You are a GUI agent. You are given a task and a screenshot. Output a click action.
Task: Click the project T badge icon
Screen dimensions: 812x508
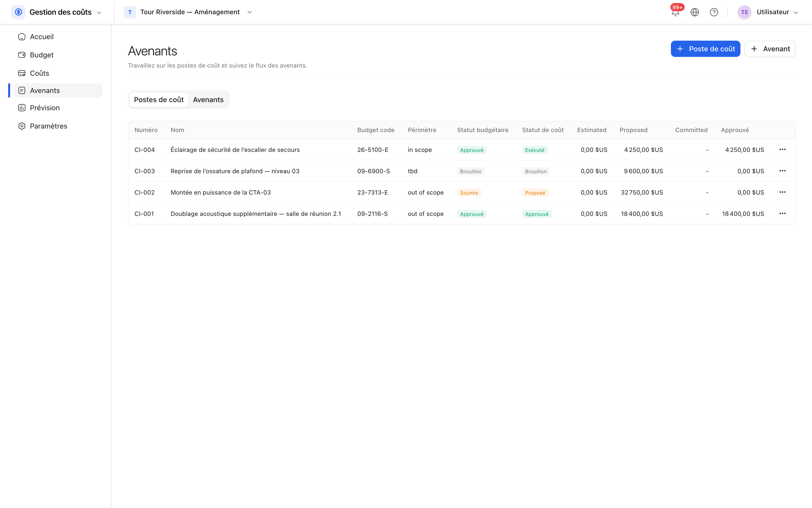coord(130,12)
